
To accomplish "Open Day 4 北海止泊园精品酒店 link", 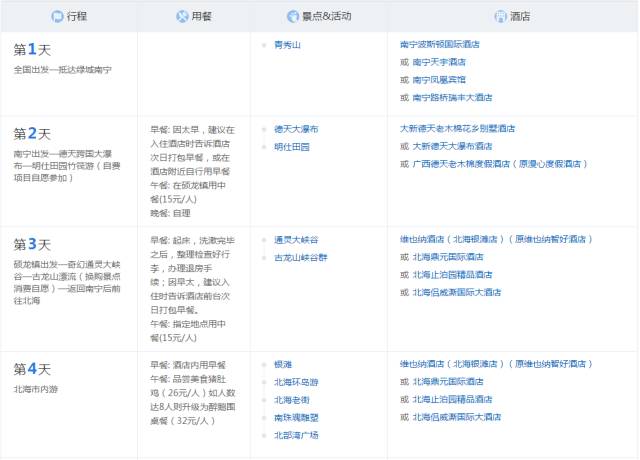I will (452, 400).
